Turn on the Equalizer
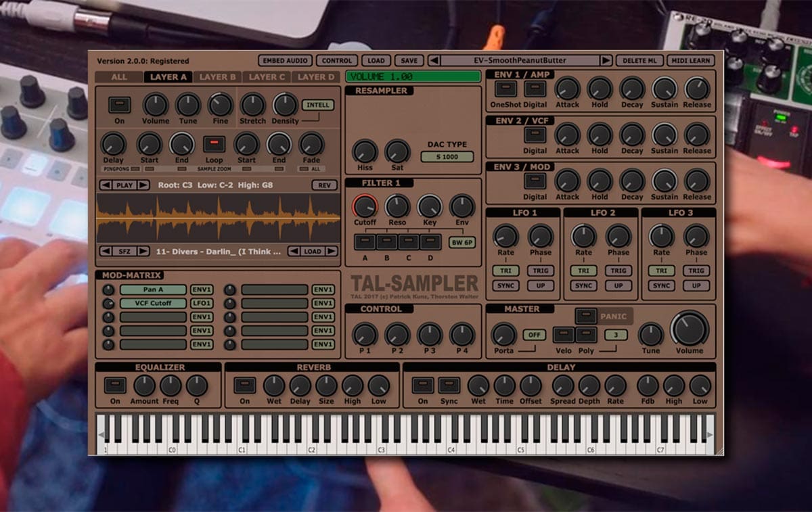812x512 pixels. [x=115, y=386]
